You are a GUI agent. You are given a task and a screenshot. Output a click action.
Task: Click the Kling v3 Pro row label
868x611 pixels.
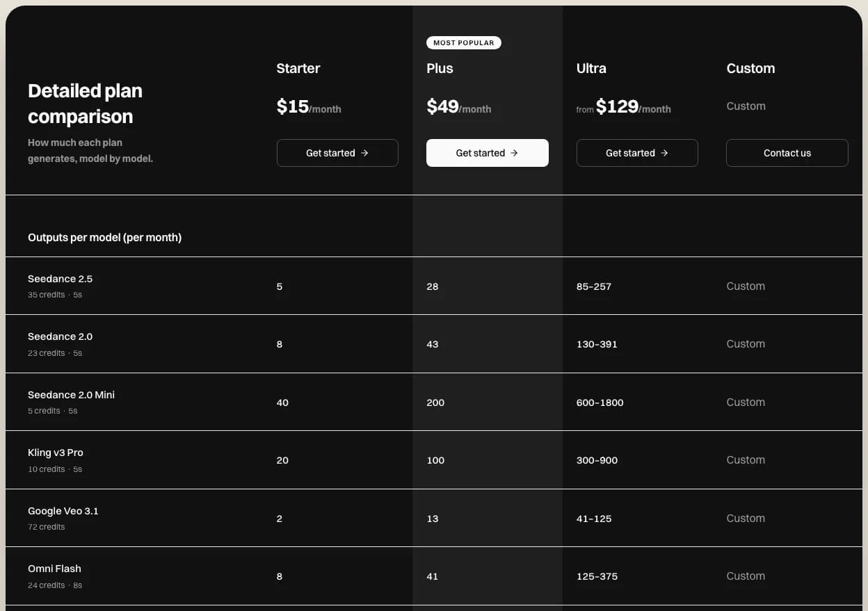pyautogui.click(x=56, y=453)
